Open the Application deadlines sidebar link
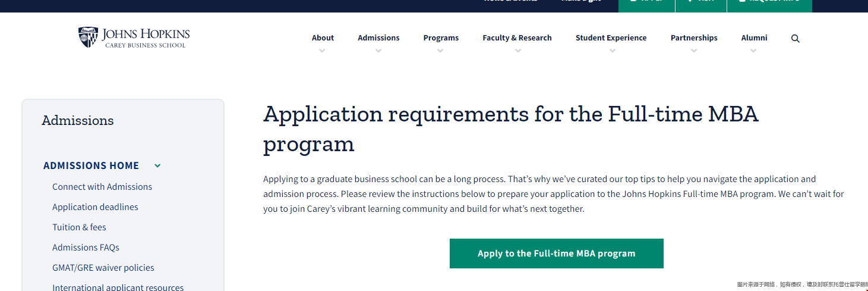Screen dimensions: 868x291 [x=95, y=207]
